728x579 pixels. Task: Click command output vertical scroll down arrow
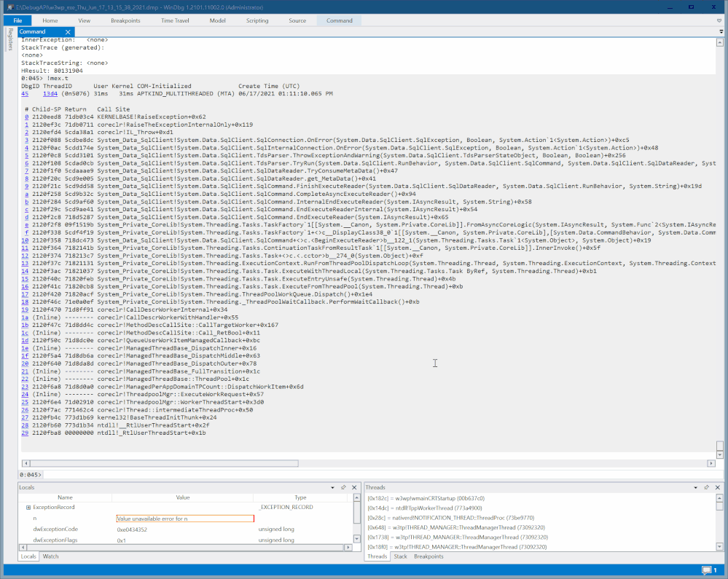(720, 455)
